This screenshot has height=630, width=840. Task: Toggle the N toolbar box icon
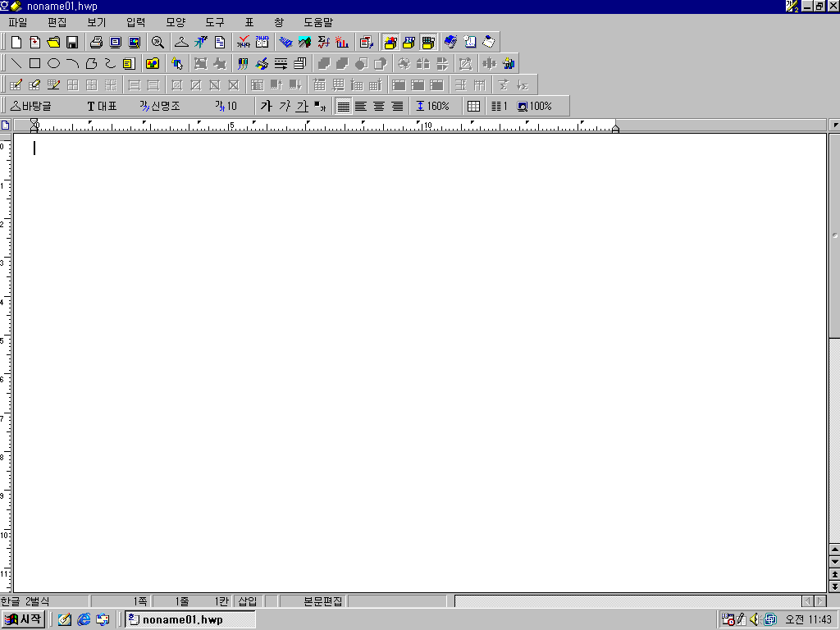pos(409,43)
